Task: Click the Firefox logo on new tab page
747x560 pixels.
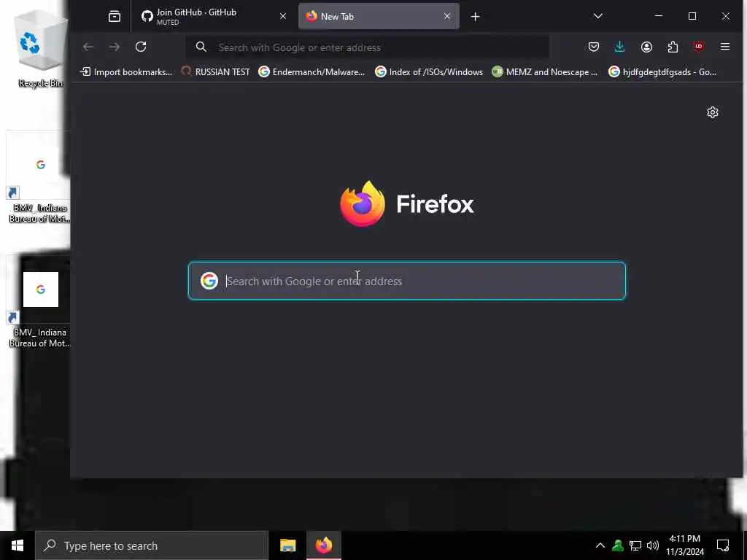Action: click(407, 204)
